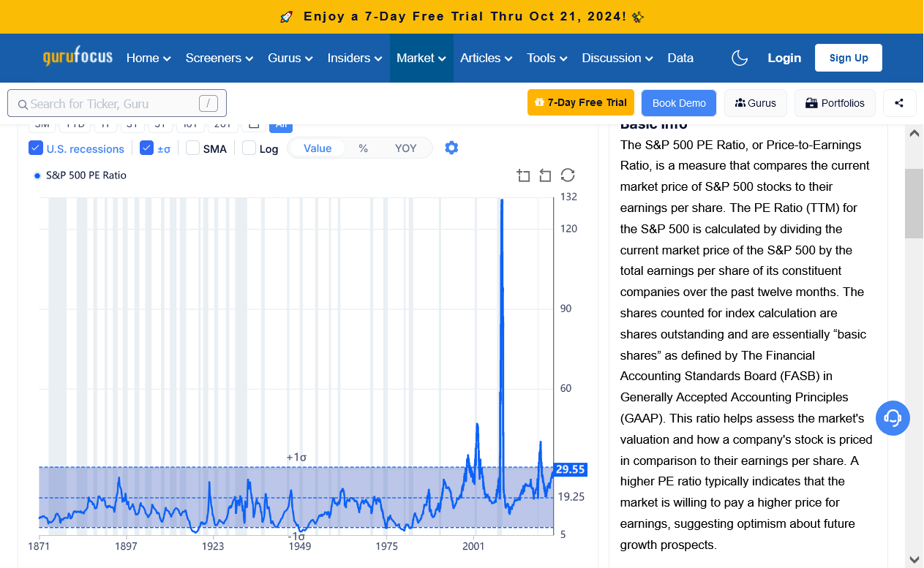The height and width of the screenshot is (568, 924).
Task: Open chart settings gear
Action: point(451,148)
